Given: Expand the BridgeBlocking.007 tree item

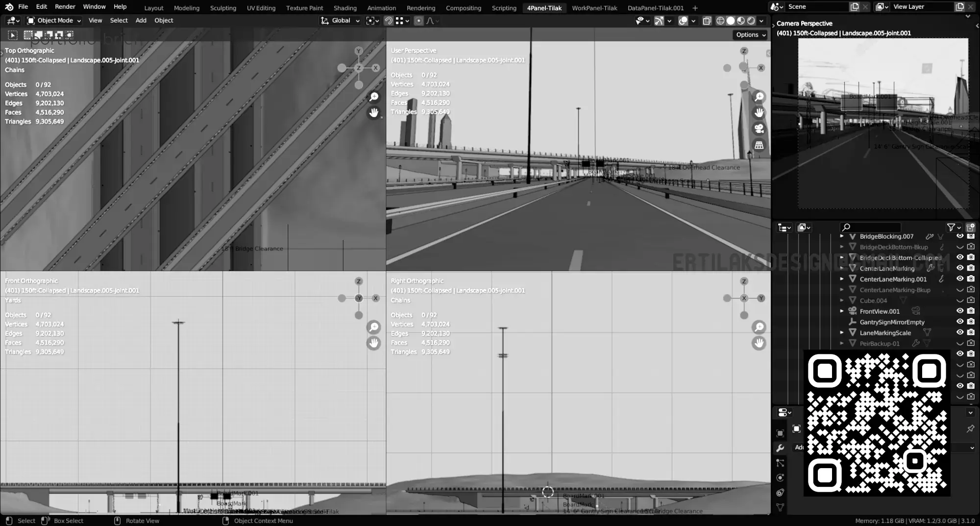Looking at the screenshot, I should click(x=842, y=236).
